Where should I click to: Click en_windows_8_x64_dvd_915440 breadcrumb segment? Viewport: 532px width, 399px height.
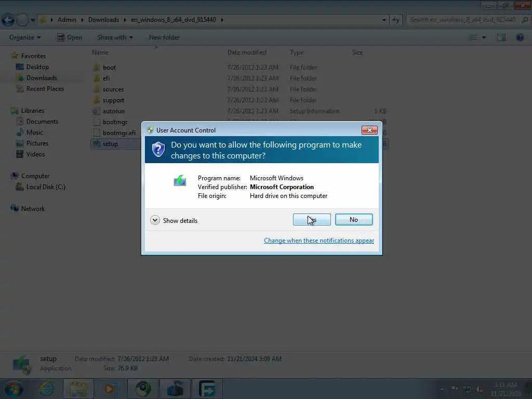(x=174, y=20)
